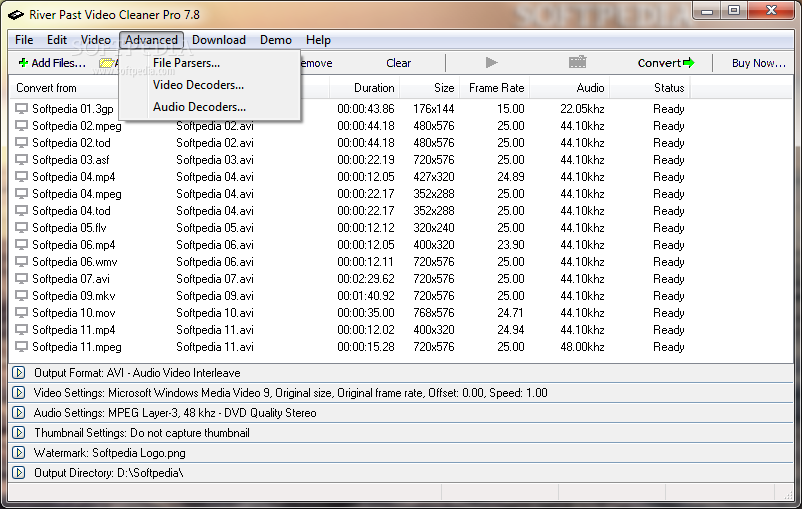The image size is (802, 509).
Task: Expand the Audio Settings section
Action: tap(19, 413)
